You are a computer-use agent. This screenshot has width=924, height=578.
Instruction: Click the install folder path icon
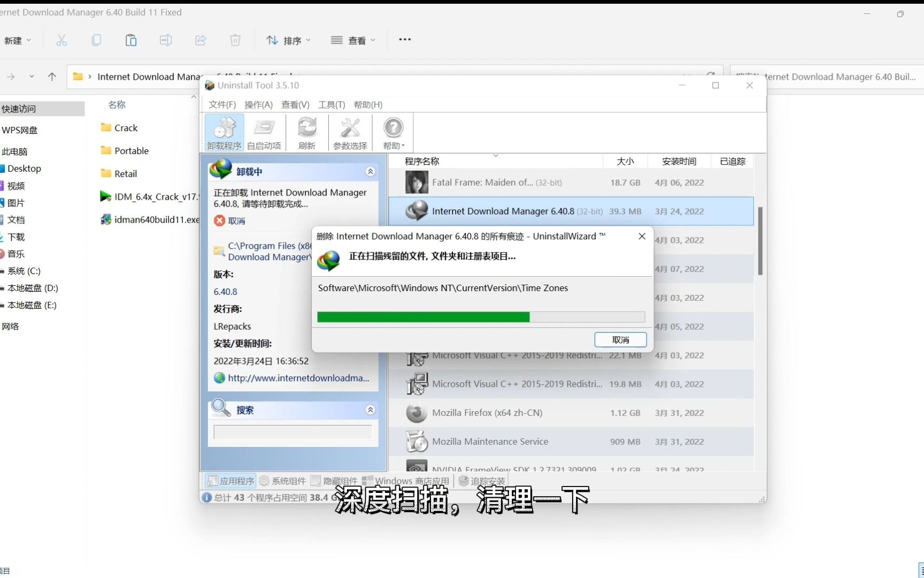(219, 251)
